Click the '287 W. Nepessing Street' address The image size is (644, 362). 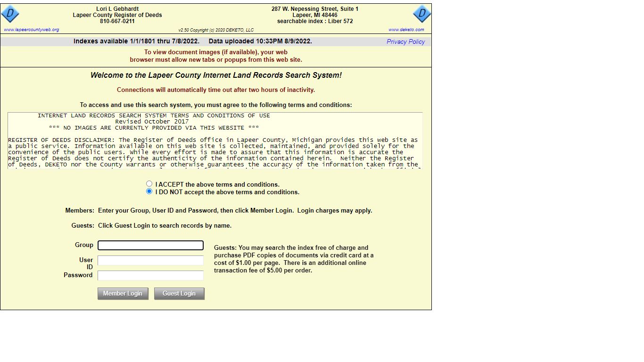point(315,9)
